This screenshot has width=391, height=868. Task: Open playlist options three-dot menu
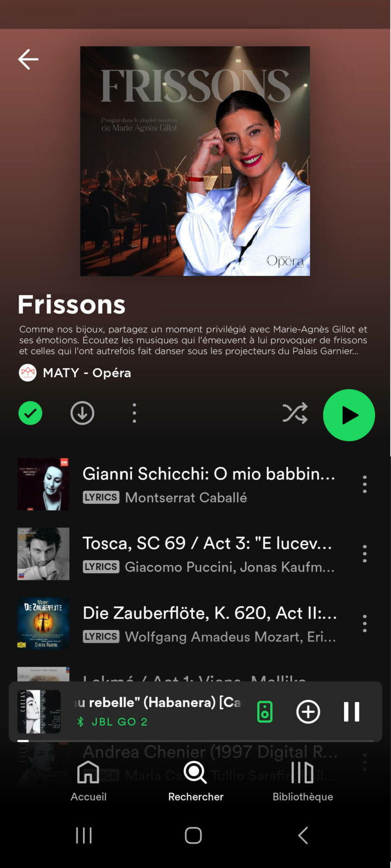point(134,413)
